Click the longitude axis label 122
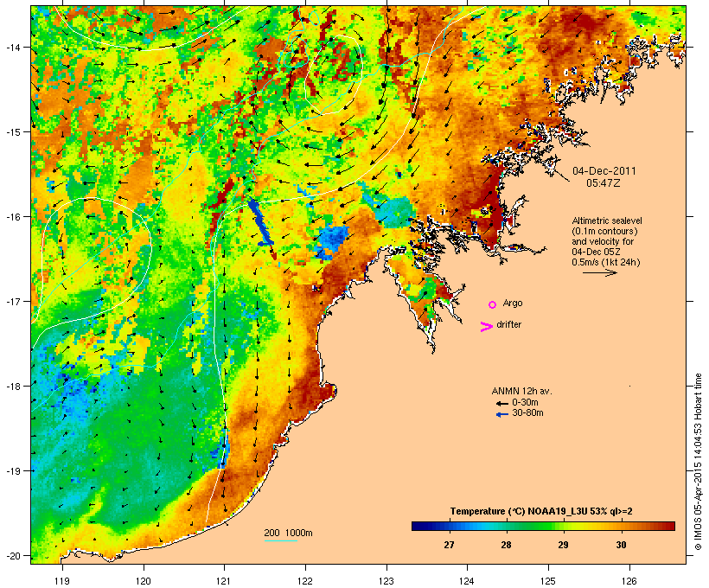The height and width of the screenshot is (588, 709). (x=305, y=581)
